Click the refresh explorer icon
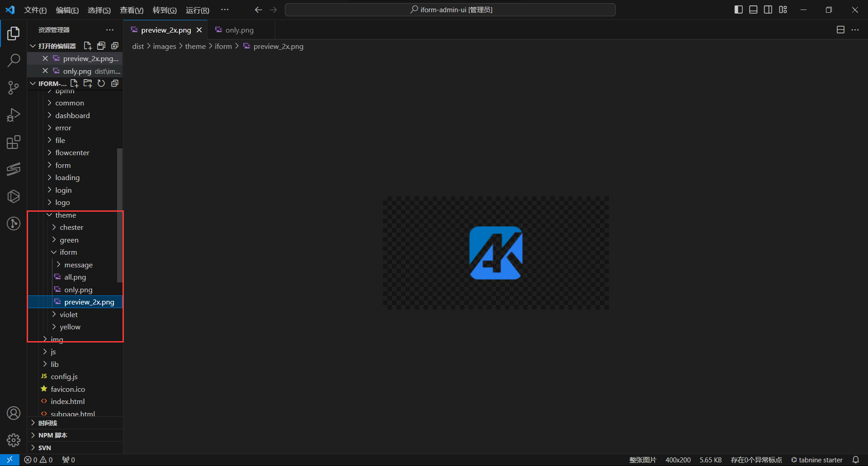 [101, 83]
